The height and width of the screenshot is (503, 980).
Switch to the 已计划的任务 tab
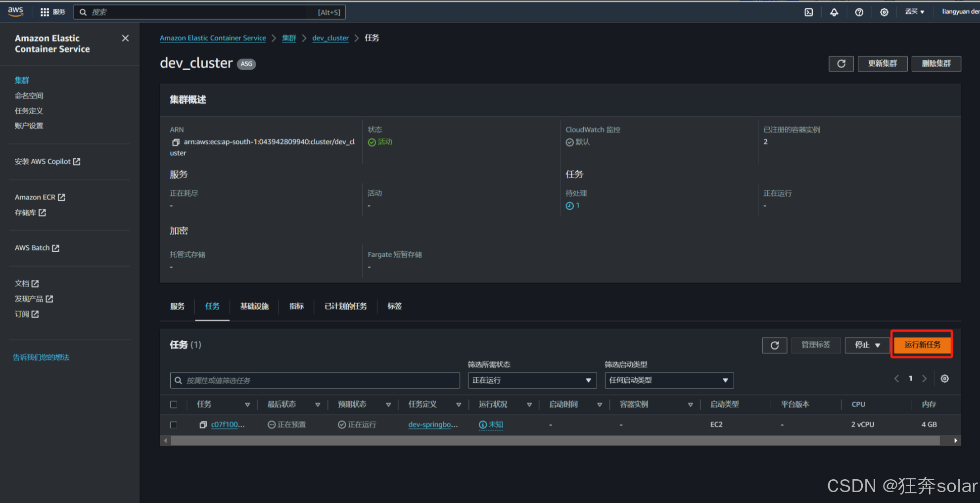point(345,307)
